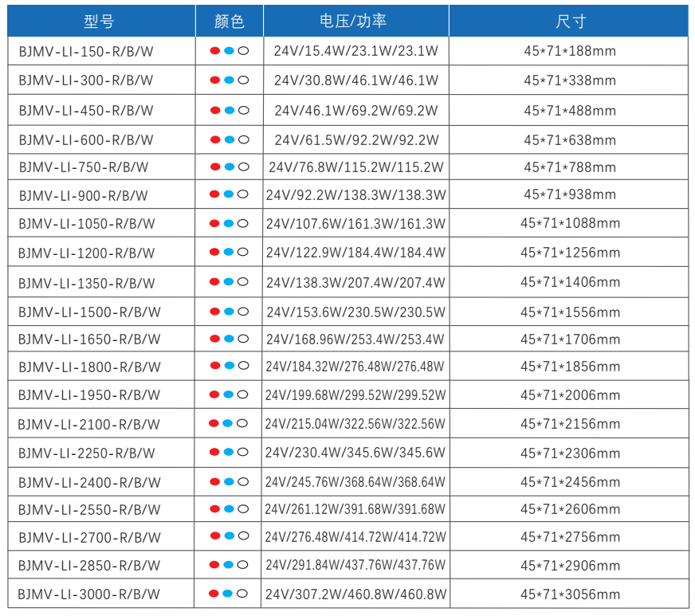695x616 pixels.
Task: Click power cell 24V/15.4W/23.1W/23.1W
Action: (x=356, y=51)
